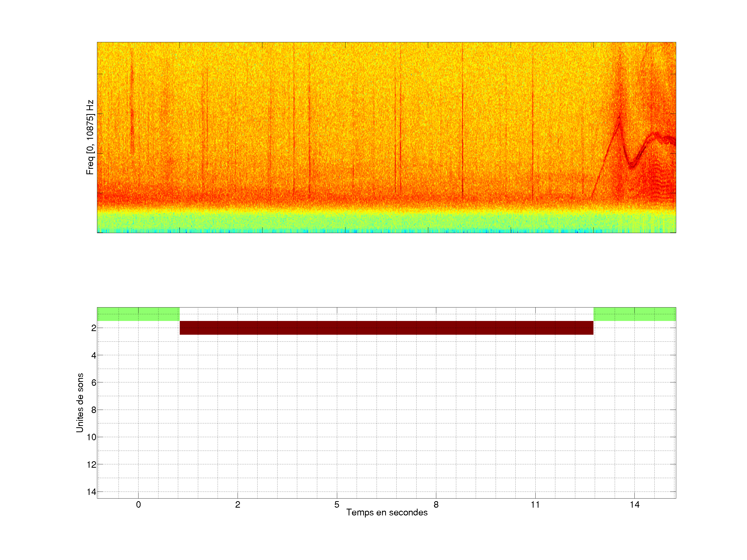Click x-axis tick label 8

click(436, 505)
